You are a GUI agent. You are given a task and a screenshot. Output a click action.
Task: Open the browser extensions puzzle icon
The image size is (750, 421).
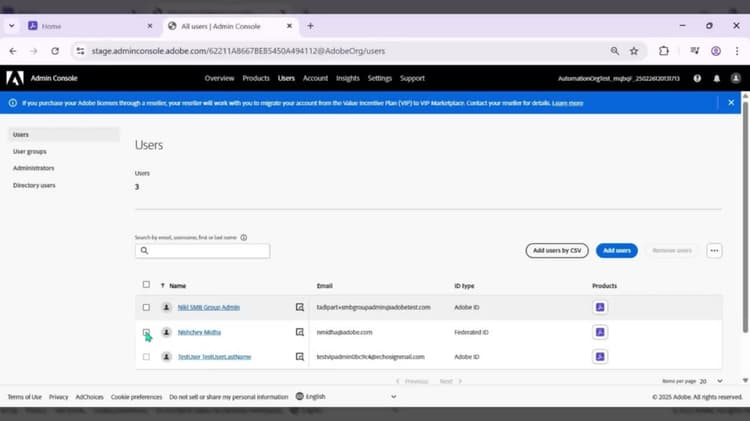pos(663,51)
